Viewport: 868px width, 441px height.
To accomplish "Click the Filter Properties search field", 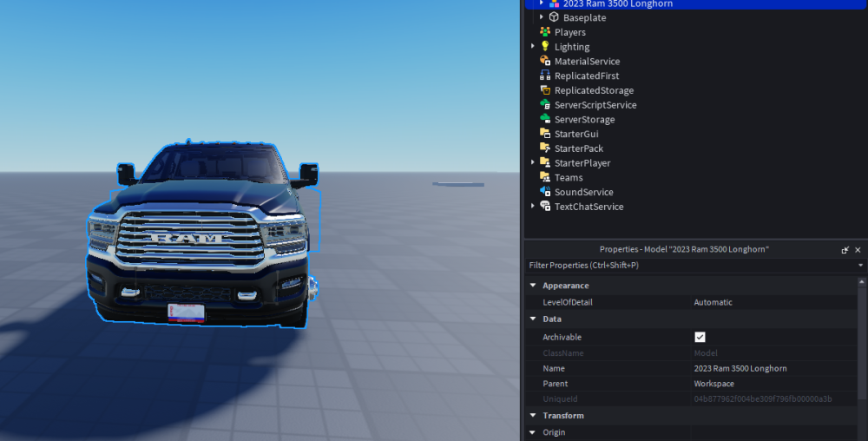I will click(x=690, y=266).
